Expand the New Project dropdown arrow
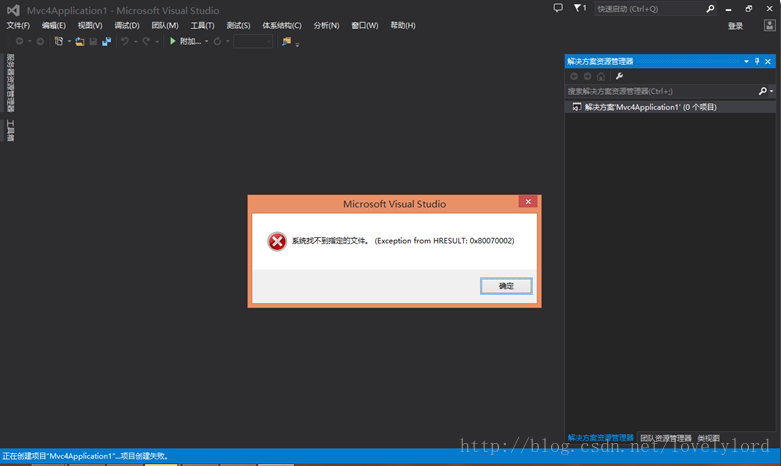This screenshot has height=466, width=781. click(69, 41)
